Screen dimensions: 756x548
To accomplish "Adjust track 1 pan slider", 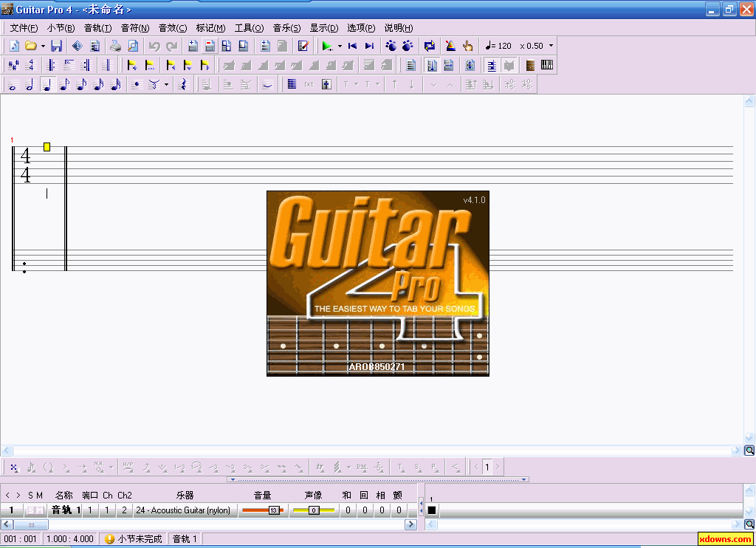I will click(x=313, y=510).
